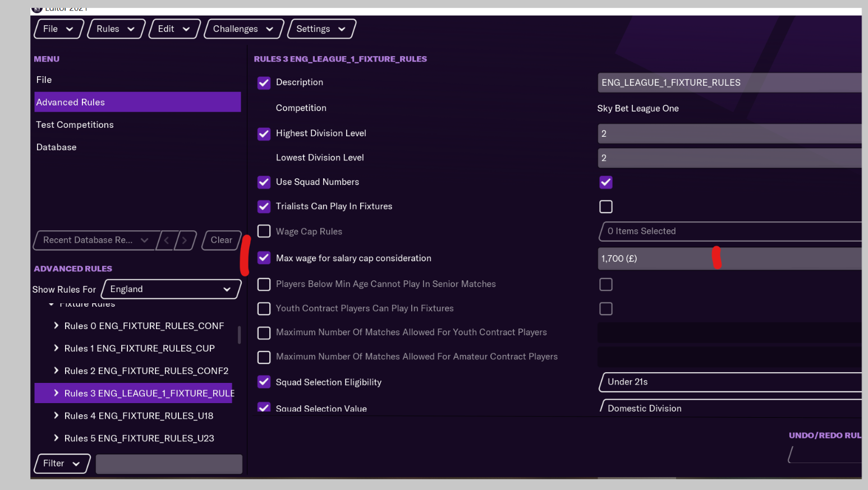Image resolution: width=868 pixels, height=490 pixels.
Task: Click the back arrow navigation icon
Action: click(167, 240)
